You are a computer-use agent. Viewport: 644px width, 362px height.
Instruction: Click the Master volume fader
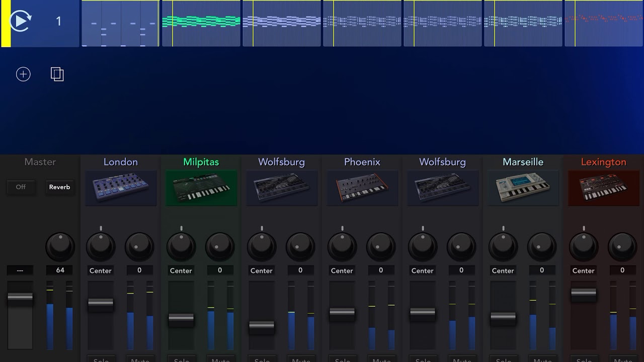coord(20,298)
